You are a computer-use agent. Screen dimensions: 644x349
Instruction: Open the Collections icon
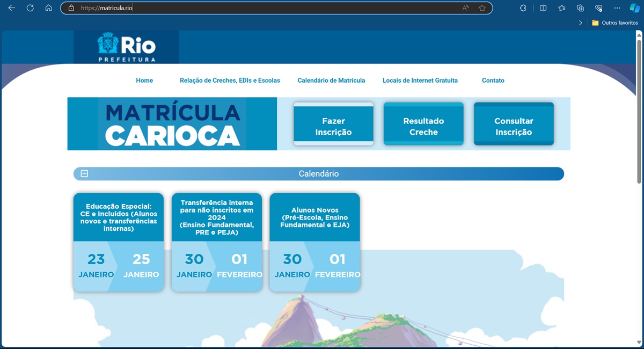580,8
